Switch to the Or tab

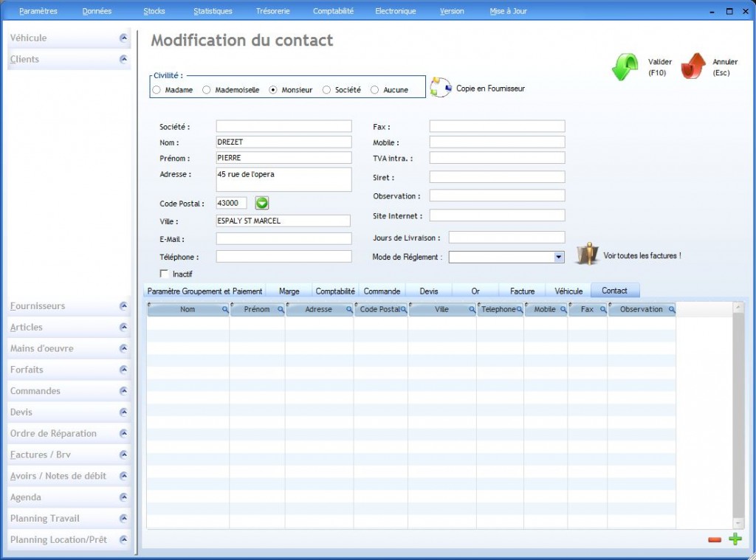point(475,291)
